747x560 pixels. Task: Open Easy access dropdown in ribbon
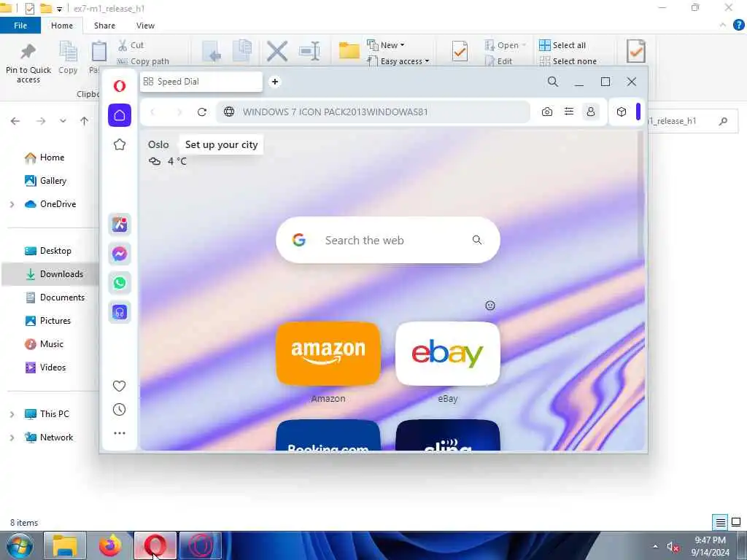(x=398, y=61)
